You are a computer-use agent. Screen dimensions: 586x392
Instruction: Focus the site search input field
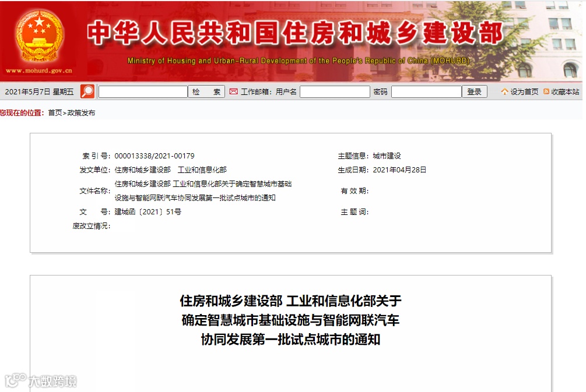(x=143, y=92)
